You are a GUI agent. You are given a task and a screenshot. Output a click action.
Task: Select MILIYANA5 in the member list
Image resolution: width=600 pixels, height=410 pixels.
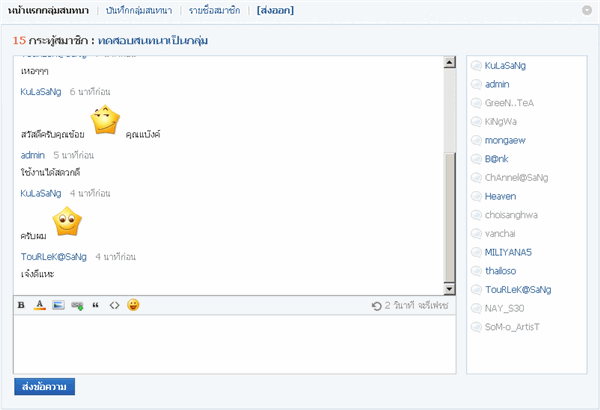pyautogui.click(x=508, y=252)
